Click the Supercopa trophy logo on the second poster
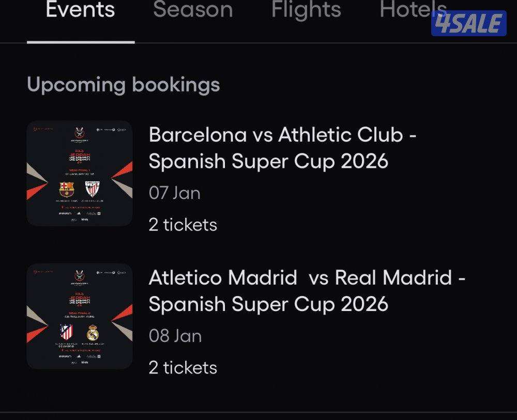Image resolution: width=517 pixels, height=420 pixels. 80,275
